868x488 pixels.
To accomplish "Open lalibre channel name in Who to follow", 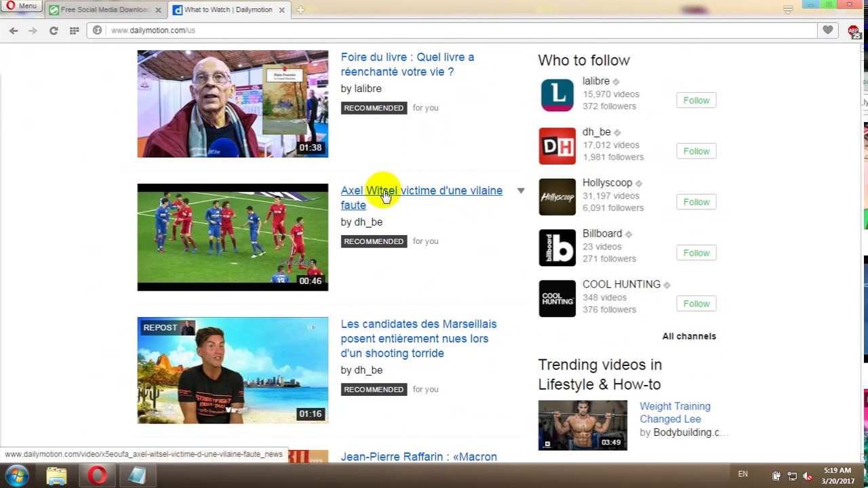I will (596, 81).
